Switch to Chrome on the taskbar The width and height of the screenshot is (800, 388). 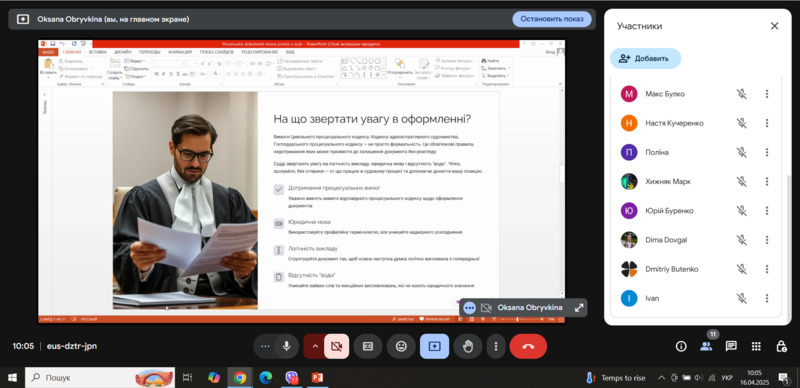240,378
